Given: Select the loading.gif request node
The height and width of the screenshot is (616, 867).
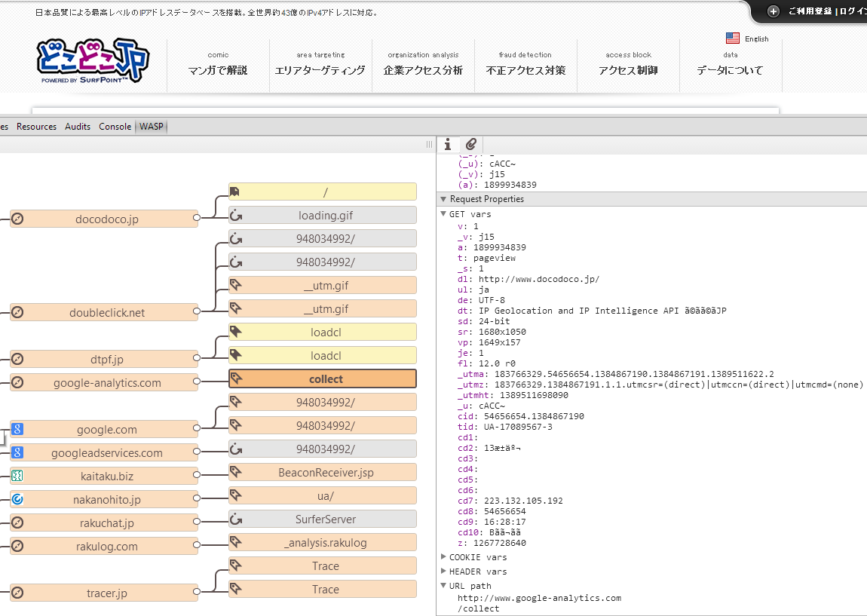Looking at the screenshot, I should point(323,215).
